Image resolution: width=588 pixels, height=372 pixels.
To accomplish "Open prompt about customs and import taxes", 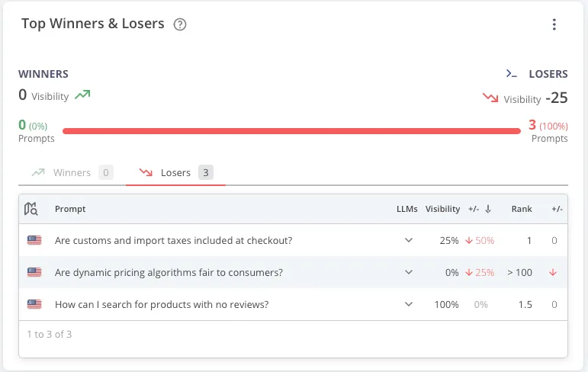I will point(173,240).
